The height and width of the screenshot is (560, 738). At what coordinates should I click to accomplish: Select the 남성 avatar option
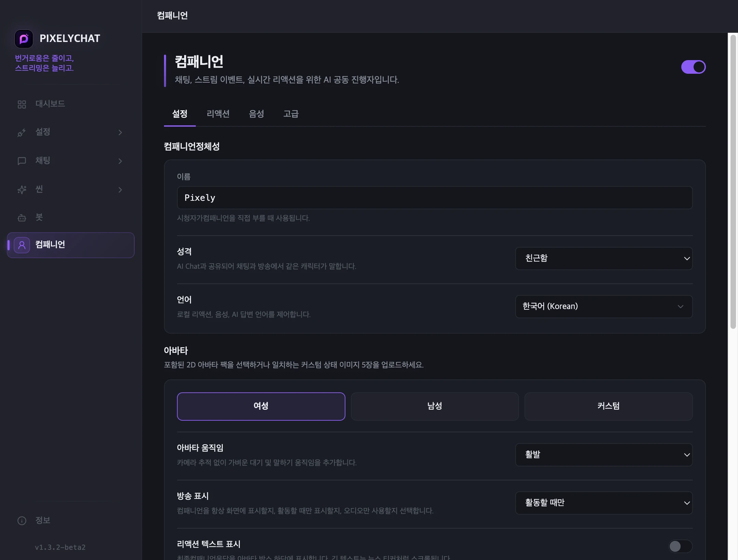point(435,406)
